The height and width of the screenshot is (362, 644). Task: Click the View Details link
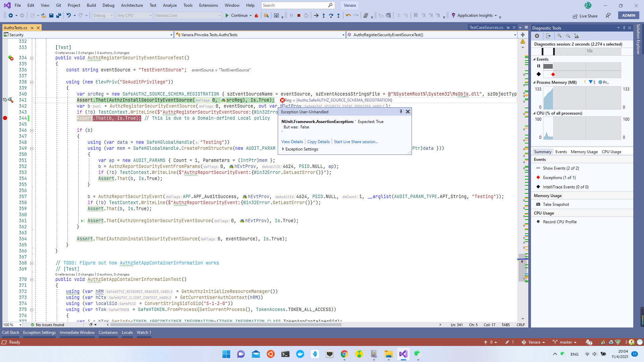(x=292, y=142)
